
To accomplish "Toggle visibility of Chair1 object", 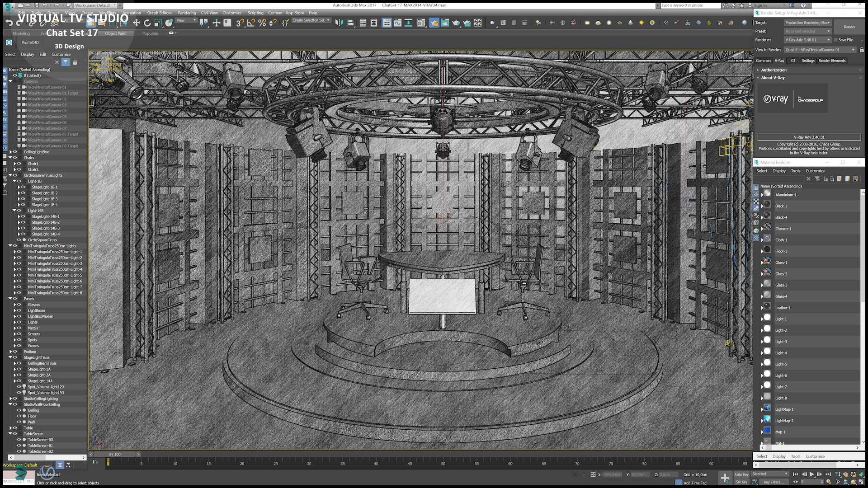I will (19, 164).
